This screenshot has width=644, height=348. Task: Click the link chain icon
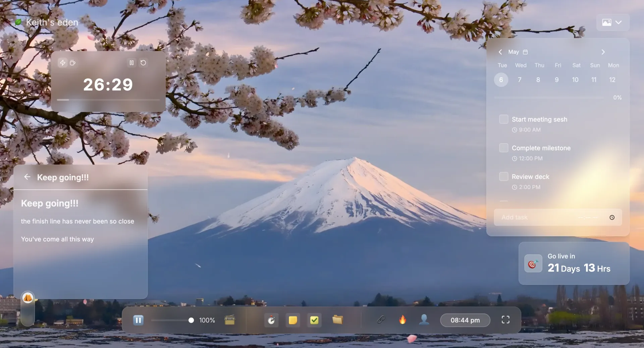pos(381,320)
